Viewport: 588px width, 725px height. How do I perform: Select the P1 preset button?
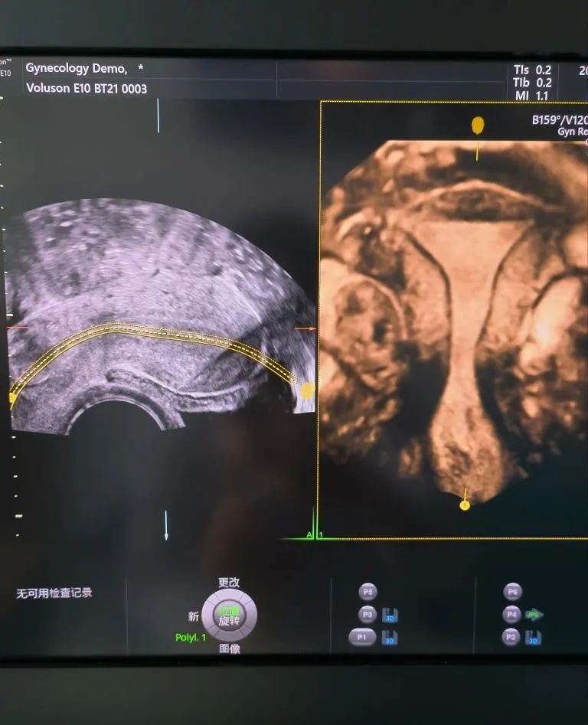pos(361,637)
